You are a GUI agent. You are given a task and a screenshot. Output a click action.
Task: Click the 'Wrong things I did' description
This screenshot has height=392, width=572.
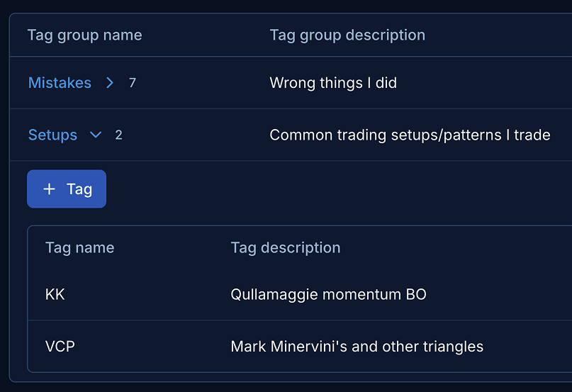333,83
